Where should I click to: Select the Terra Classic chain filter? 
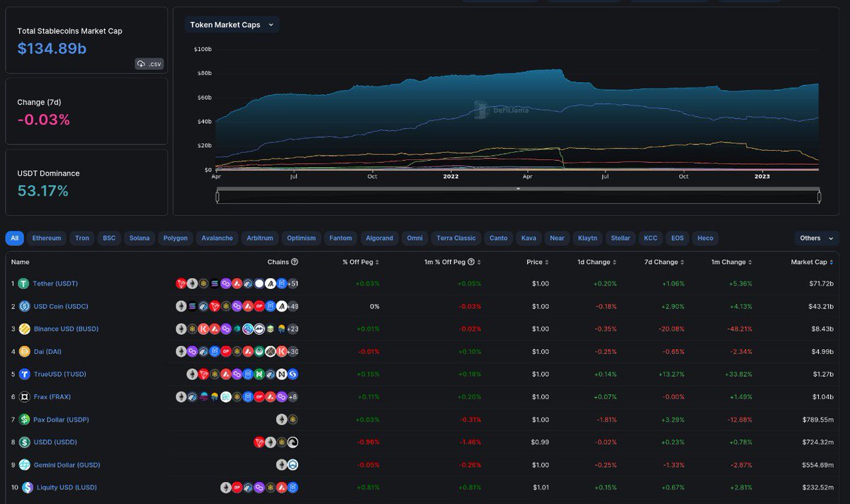click(x=456, y=239)
